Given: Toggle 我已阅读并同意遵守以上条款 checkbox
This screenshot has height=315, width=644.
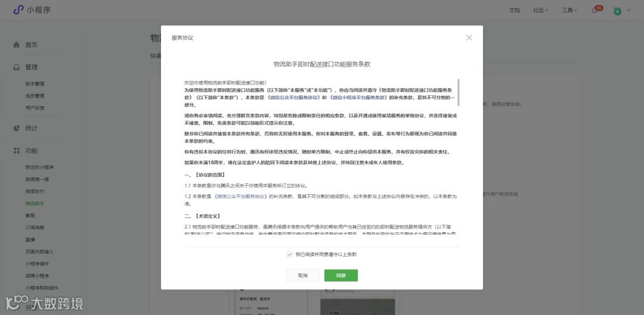Looking at the screenshot, I should point(290,254).
